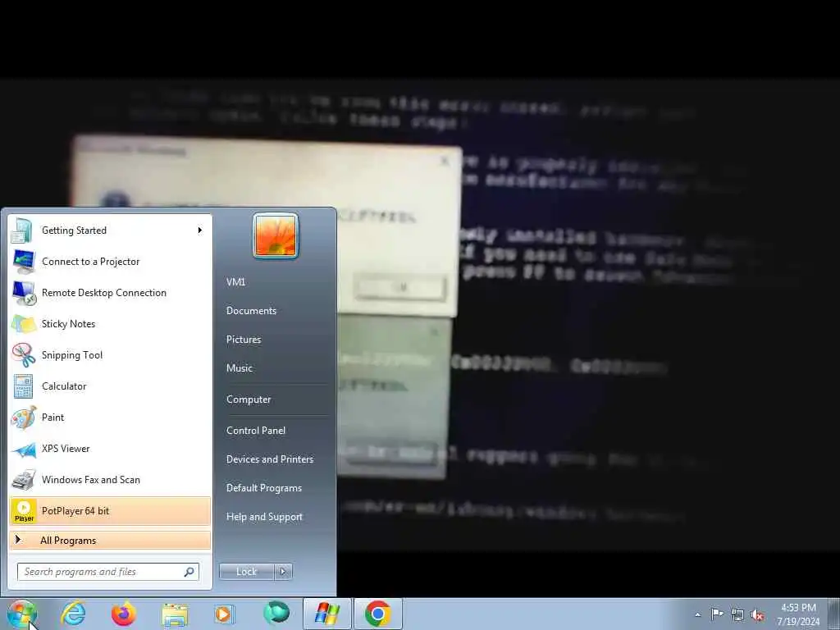
Task: Click the network tray icon
Action: tap(737, 614)
